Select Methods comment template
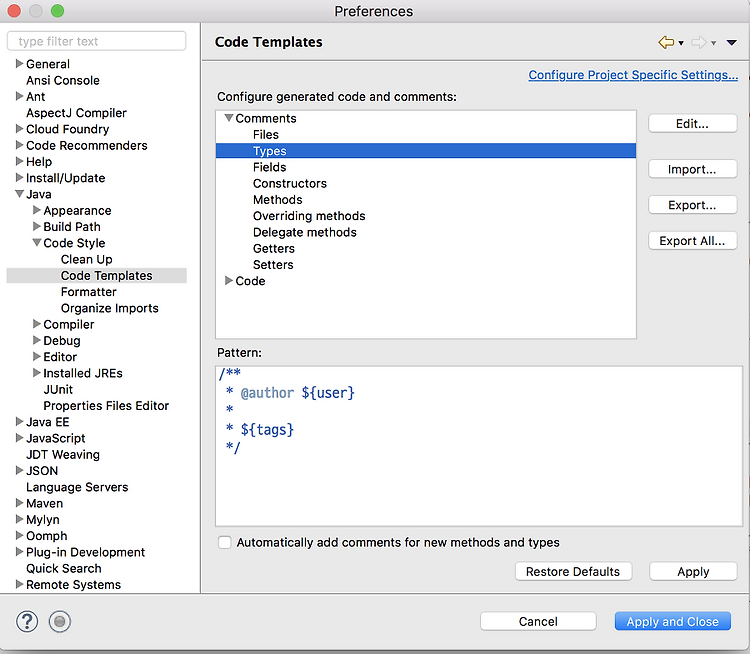This screenshot has height=654, width=750. (277, 200)
